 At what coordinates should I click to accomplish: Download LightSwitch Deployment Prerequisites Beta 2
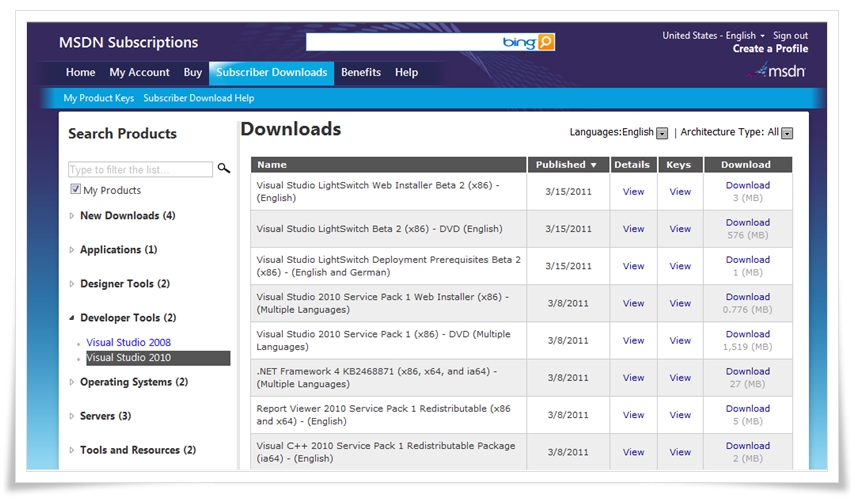[748, 260]
